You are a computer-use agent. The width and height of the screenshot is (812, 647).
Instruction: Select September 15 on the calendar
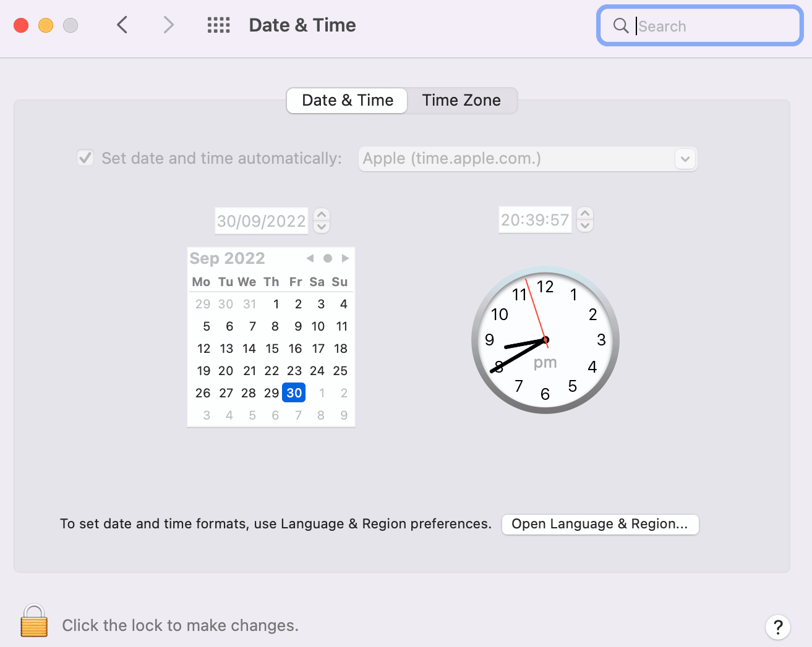272,349
